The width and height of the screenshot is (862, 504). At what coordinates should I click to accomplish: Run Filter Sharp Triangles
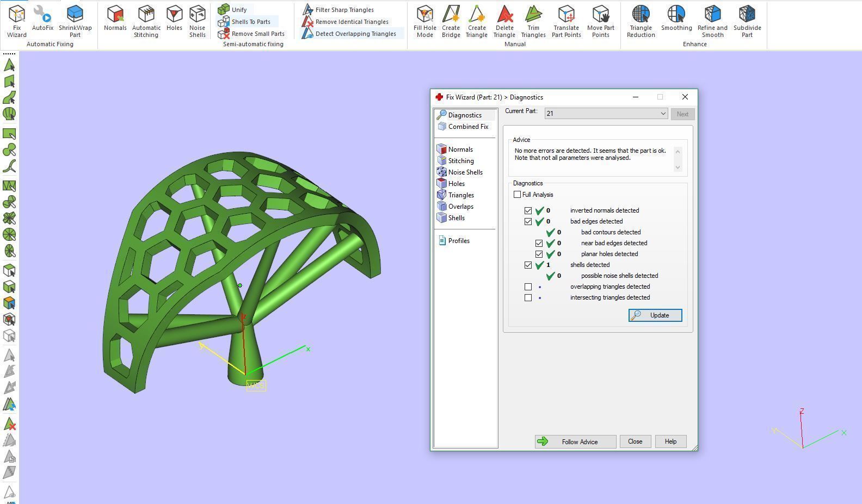coord(338,10)
